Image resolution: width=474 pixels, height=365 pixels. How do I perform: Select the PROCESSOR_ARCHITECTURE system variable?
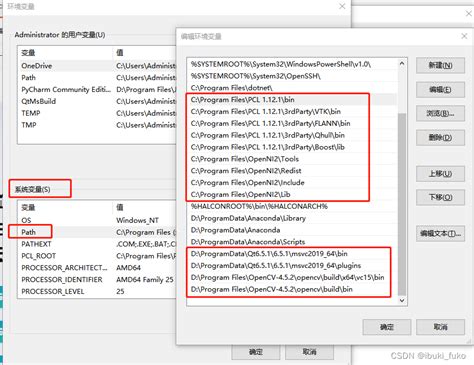tap(97, 268)
